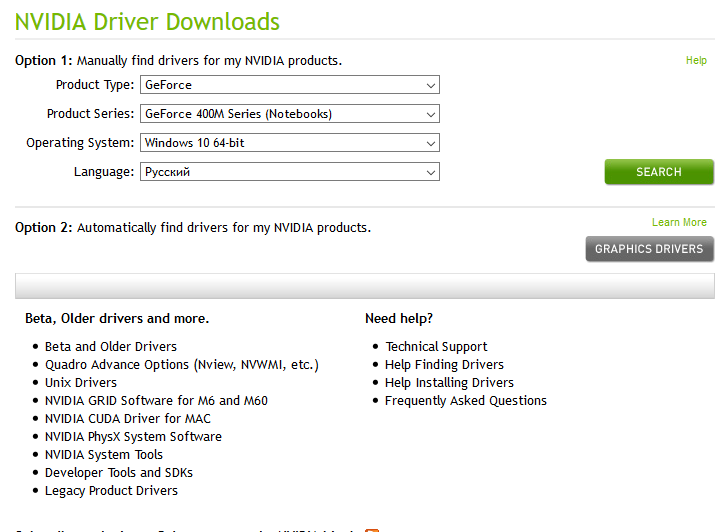This screenshot has height=532, width=724.
Task: Open Legacy Product Drivers link
Action: pyautogui.click(x=111, y=491)
